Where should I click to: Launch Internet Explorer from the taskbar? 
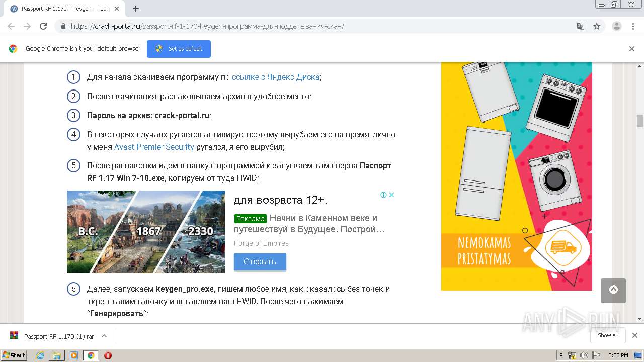click(x=40, y=355)
